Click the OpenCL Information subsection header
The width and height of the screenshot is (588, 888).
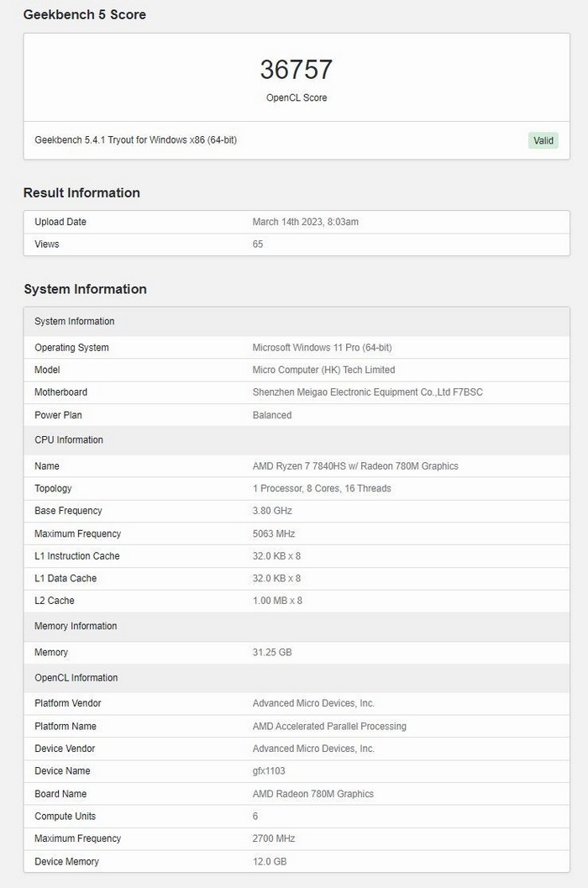(76, 678)
